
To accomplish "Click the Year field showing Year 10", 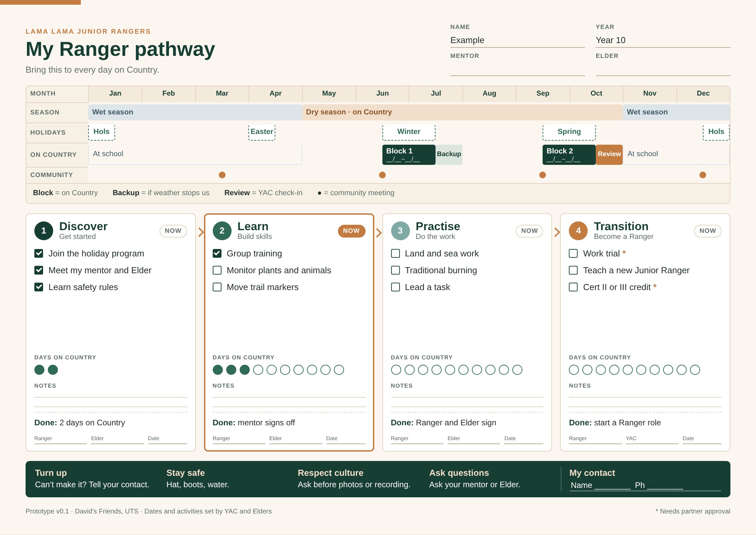I will tap(663, 40).
